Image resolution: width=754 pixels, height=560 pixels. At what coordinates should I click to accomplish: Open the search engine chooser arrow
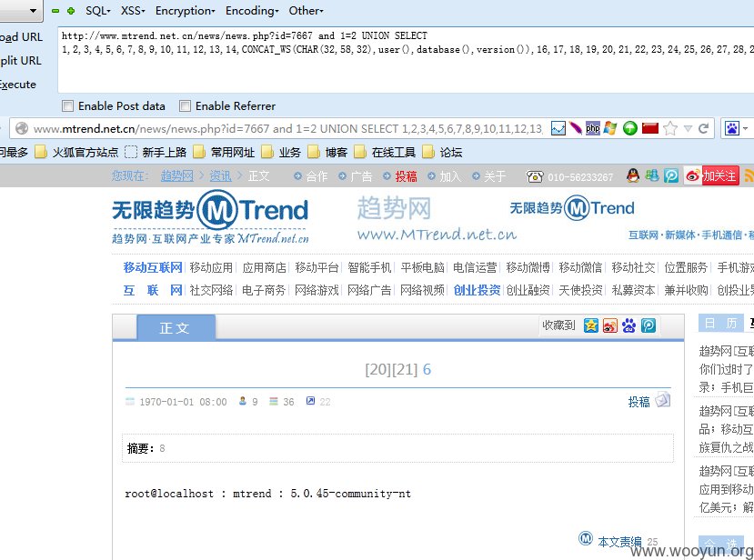(745, 128)
